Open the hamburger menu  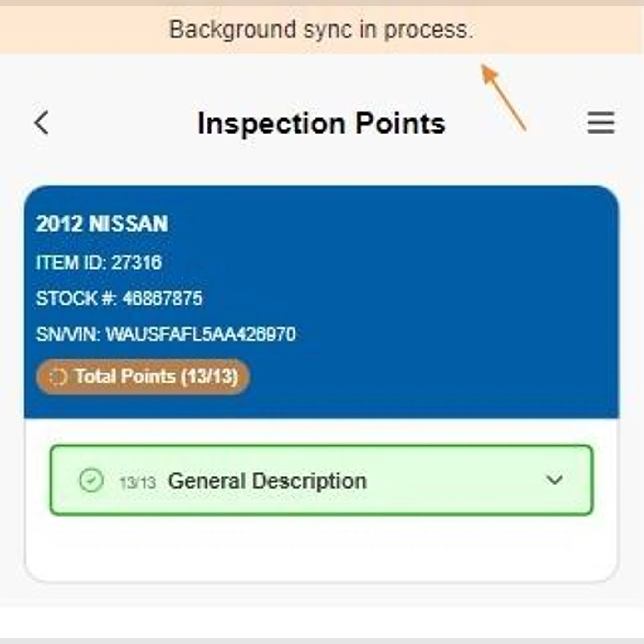[601, 123]
